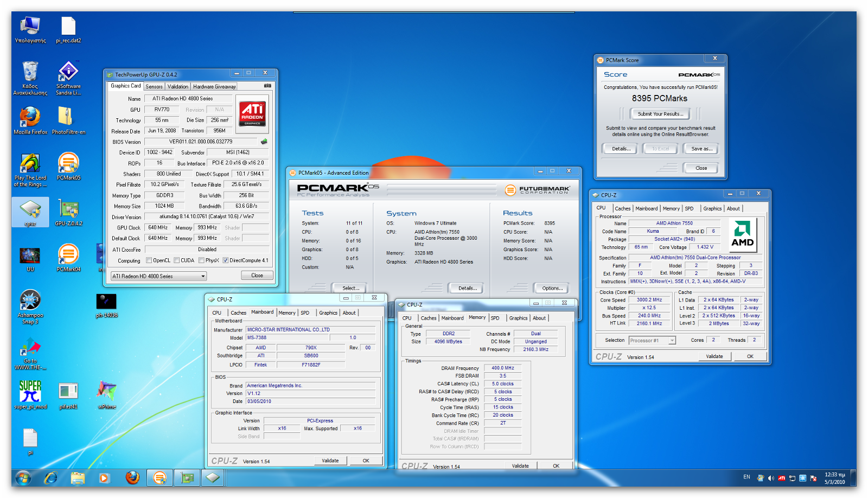Open ph 14036 desktop file
The height and width of the screenshot is (498, 868).
coord(106,305)
